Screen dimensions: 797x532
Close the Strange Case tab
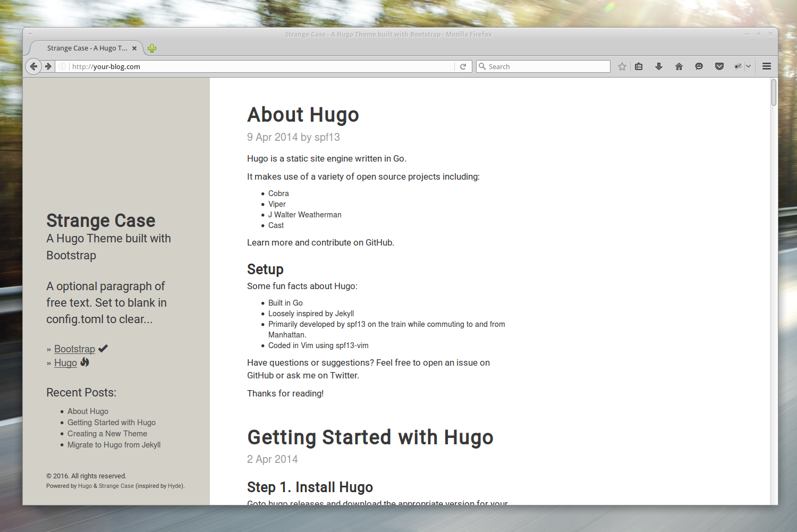pos(134,48)
